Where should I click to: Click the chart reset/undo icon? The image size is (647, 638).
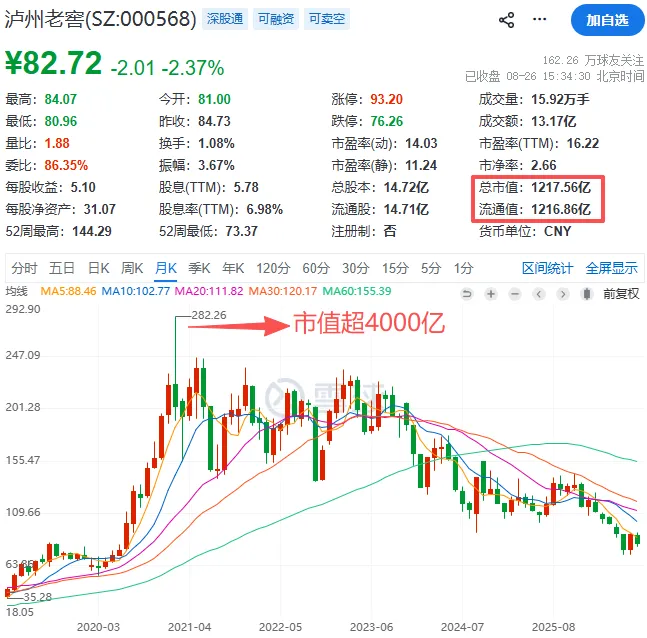[x=467, y=294]
